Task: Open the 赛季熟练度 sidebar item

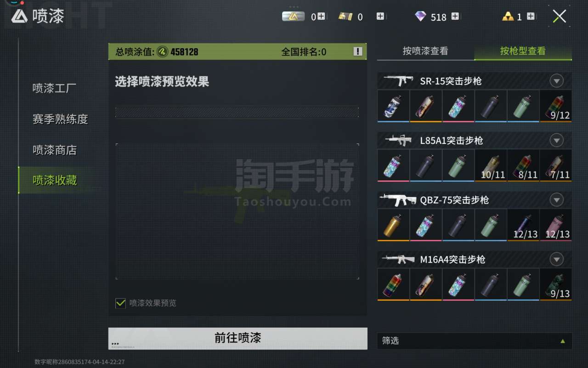Action: 60,119
